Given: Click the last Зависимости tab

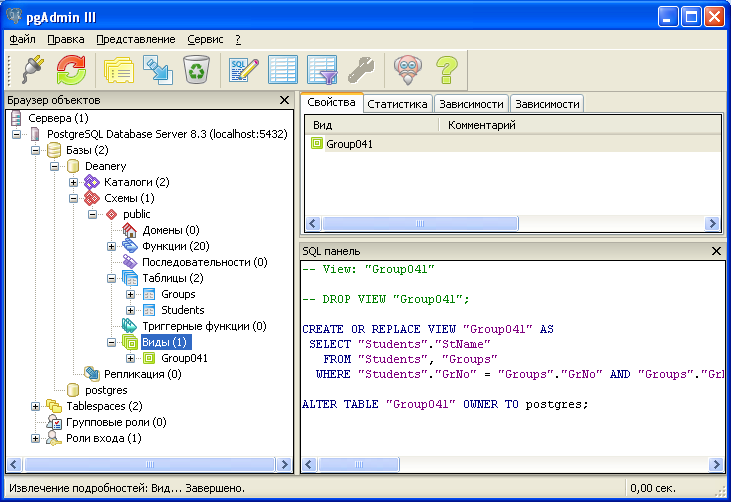Looking at the screenshot, I should tap(547, 104).
